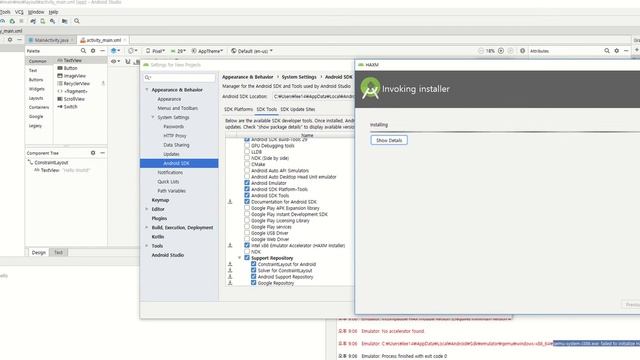Collapse the Support Repository group arrow
The image size is (640, 360).
(x=240, y=258)
